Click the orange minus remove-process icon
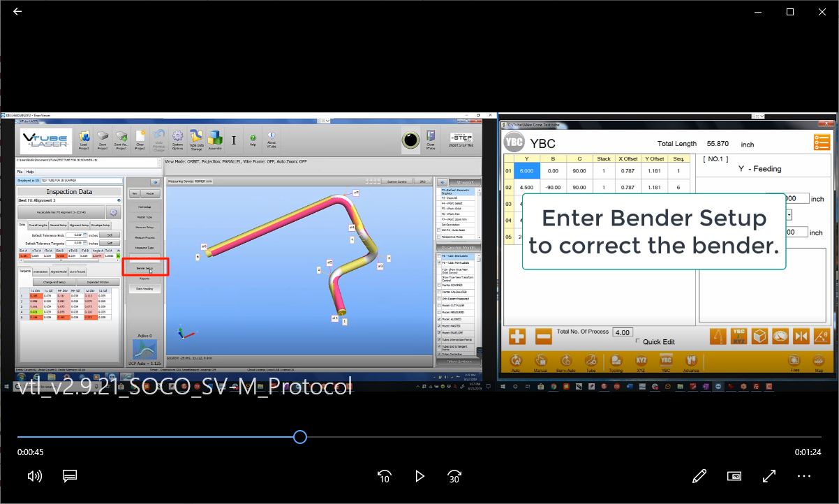839x504 pixels. 544,336
